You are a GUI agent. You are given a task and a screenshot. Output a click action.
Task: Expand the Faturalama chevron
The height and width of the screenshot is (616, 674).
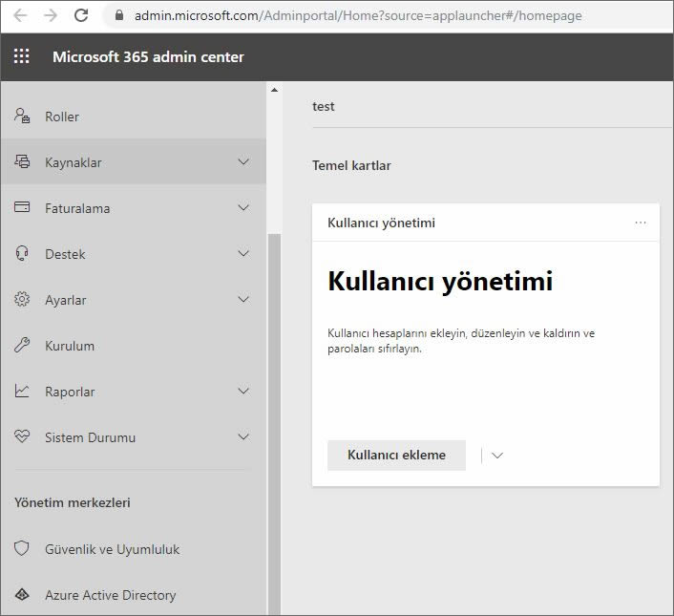pyautogui.click(x=243, y=208)
